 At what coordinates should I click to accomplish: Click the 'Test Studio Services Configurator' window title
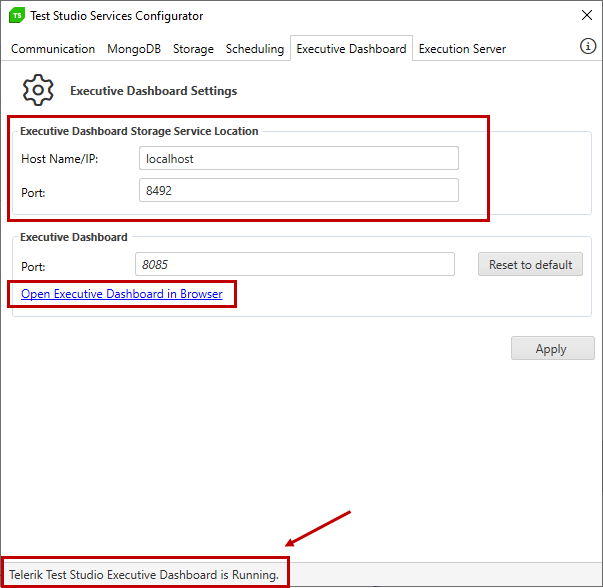pyautogui.click(x=117, y=16)
